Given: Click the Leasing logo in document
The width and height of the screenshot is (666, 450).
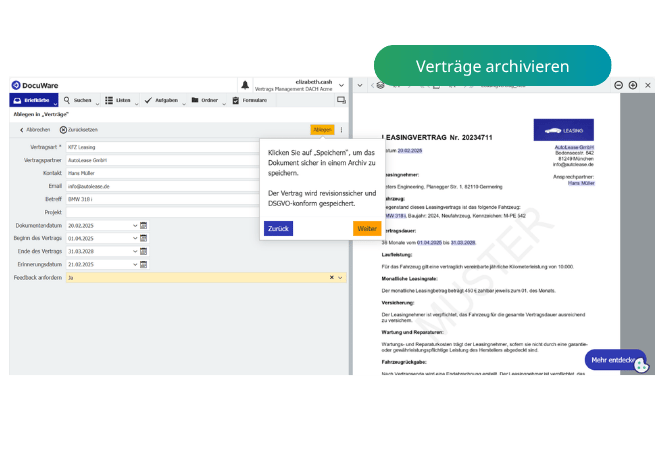Looking at the screenshot, I should (x=564, y=130).
